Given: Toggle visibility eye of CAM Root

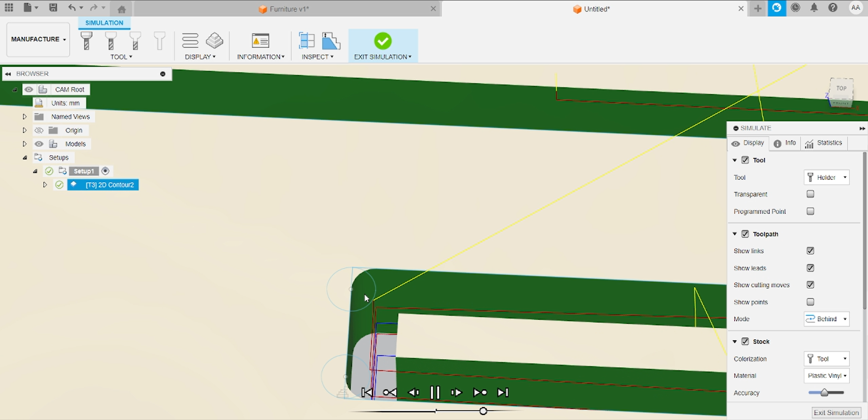Looking at the screenshot, I should 29,89.
